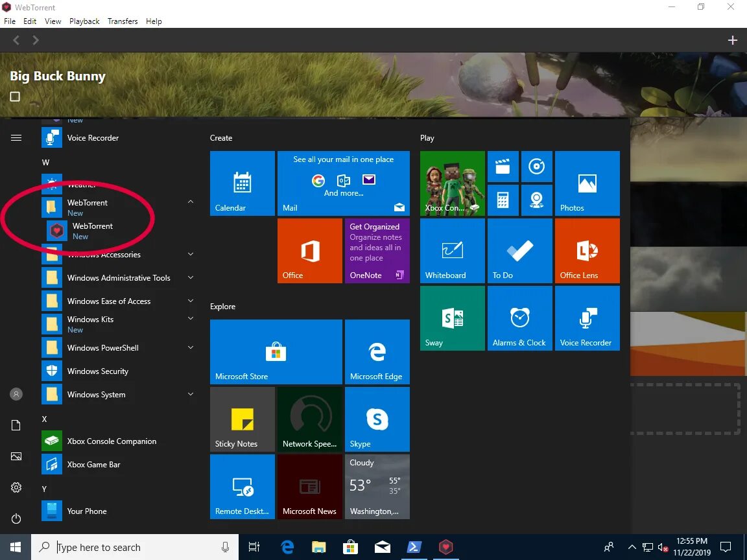Click the taskbar search box

[135, 547]
